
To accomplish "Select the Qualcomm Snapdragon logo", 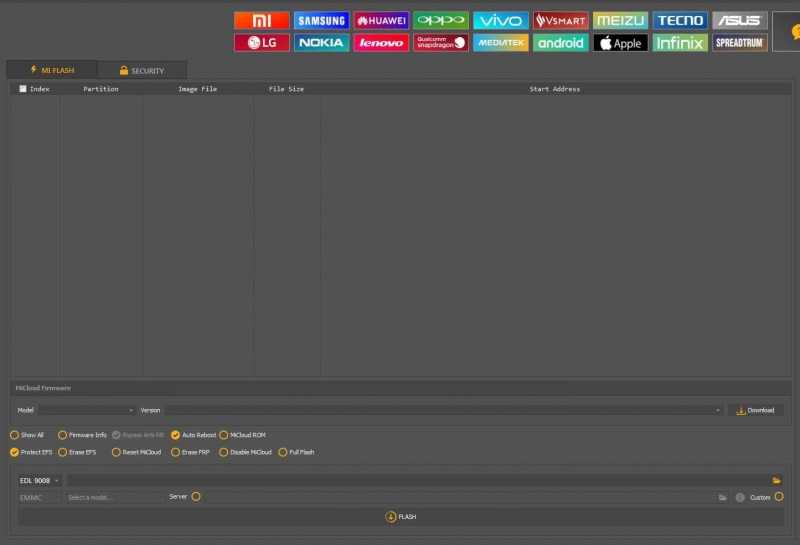I will tap(441, 43).
